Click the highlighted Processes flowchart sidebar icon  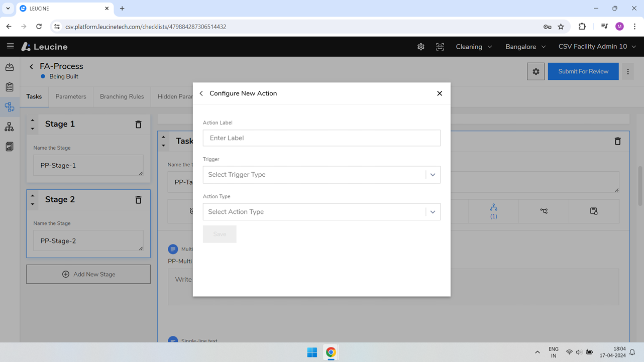9,106
